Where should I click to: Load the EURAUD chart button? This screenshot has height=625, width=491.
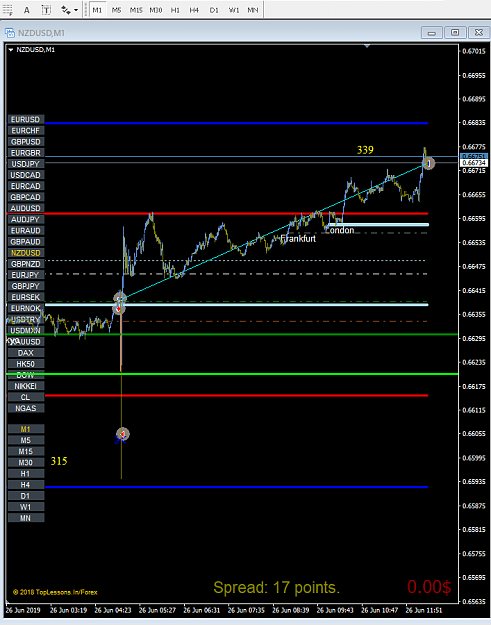pos(26,230)
